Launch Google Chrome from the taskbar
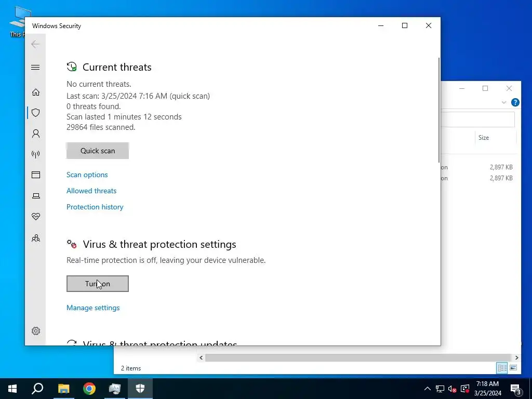This screenshot has height=399, width=532. tap(89, 389)
